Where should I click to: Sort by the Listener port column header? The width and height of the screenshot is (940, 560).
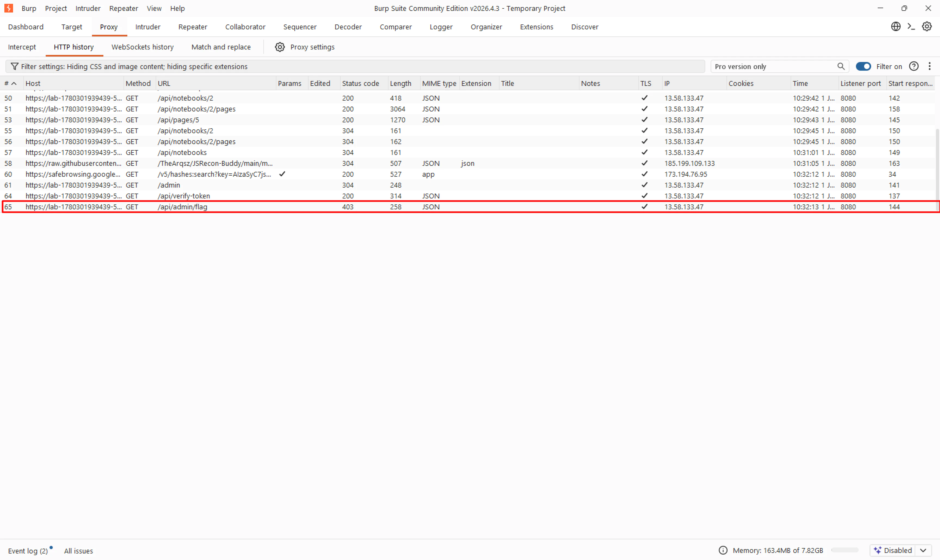[x=862, y=83]
